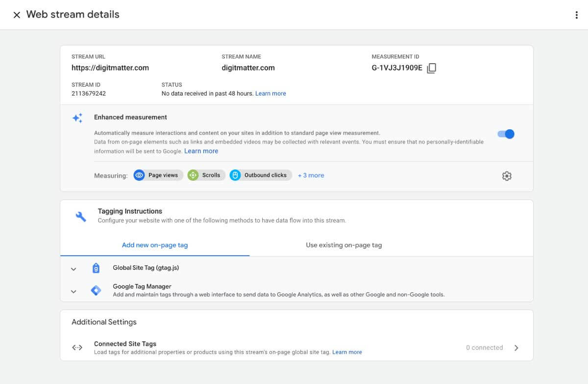Screen dimensions: 588x384
Task: Open the three-dot overflow menu
Action: 576,15
